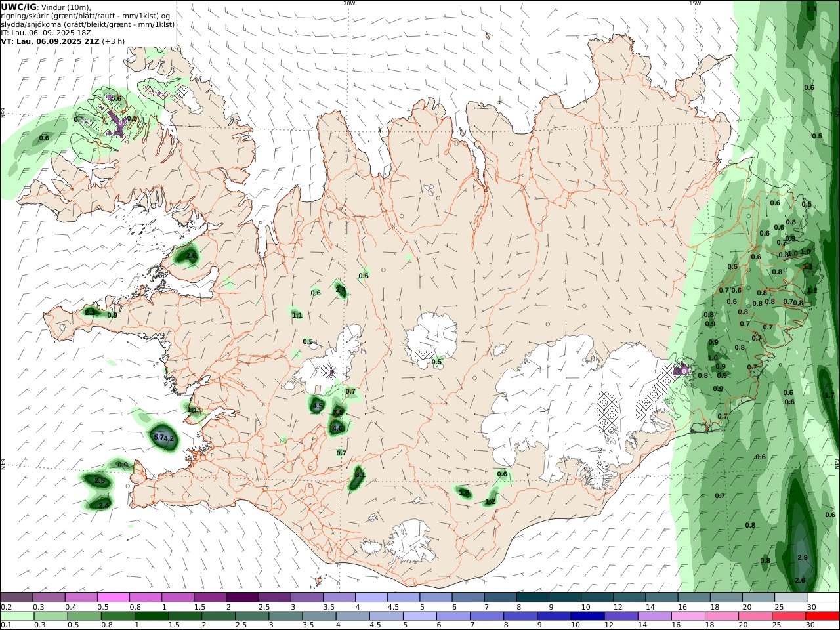Pick the grey-purple 0.2 swatch starting the snow scale
The image size is (840, 630).
coord(17,598)
